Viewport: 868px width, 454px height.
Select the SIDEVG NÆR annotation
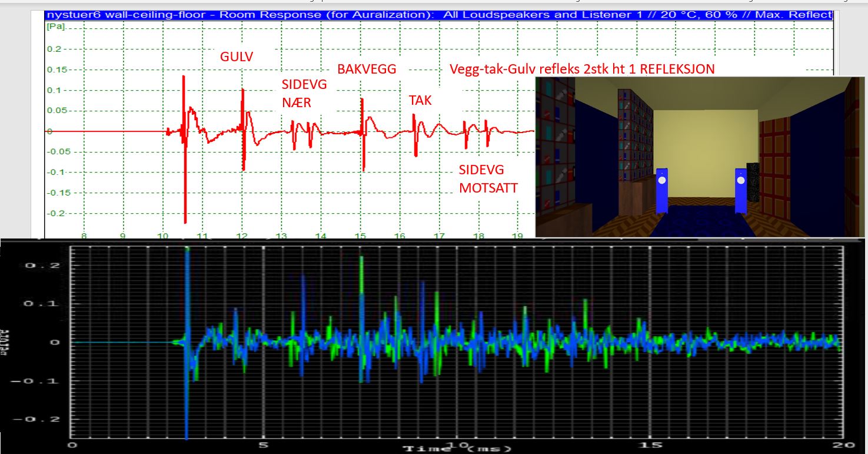[x=304, y=94]
